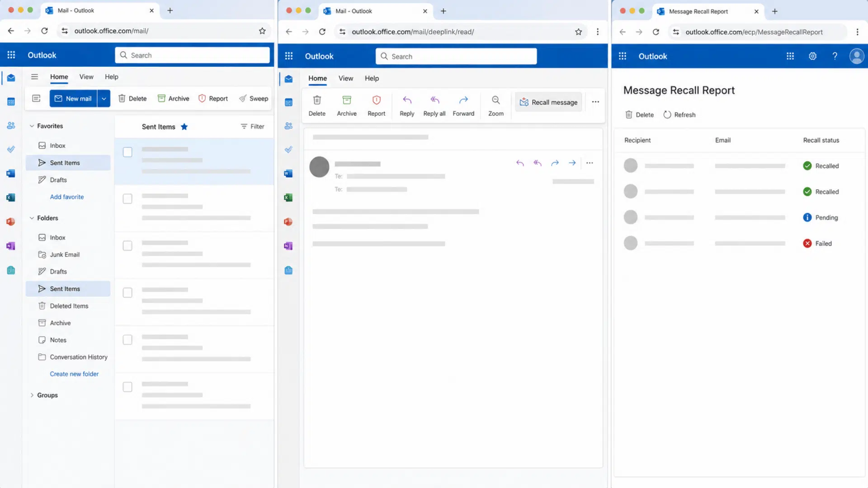Toggle the hamburger navigation pane in left window

(x=34, y=77)
